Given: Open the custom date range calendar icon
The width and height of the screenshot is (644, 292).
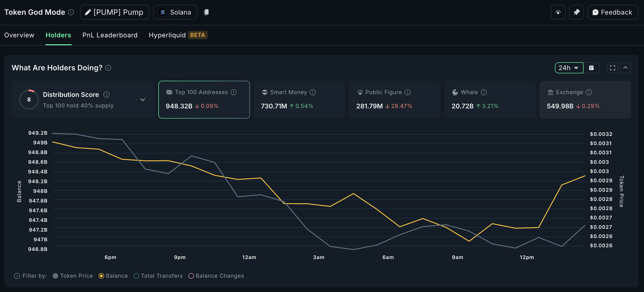Looking at the screenshot, I should (x=592, y=67).
